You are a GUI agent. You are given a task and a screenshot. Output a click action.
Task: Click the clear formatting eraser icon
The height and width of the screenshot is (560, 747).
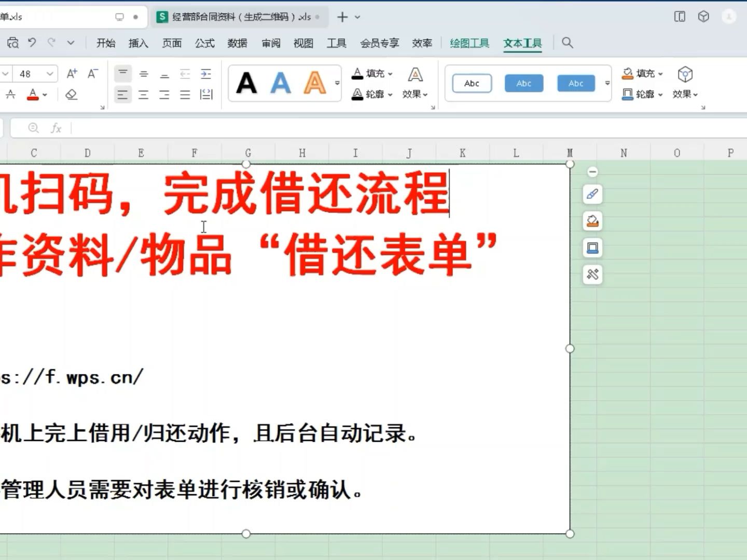click(x=71, y=94)
